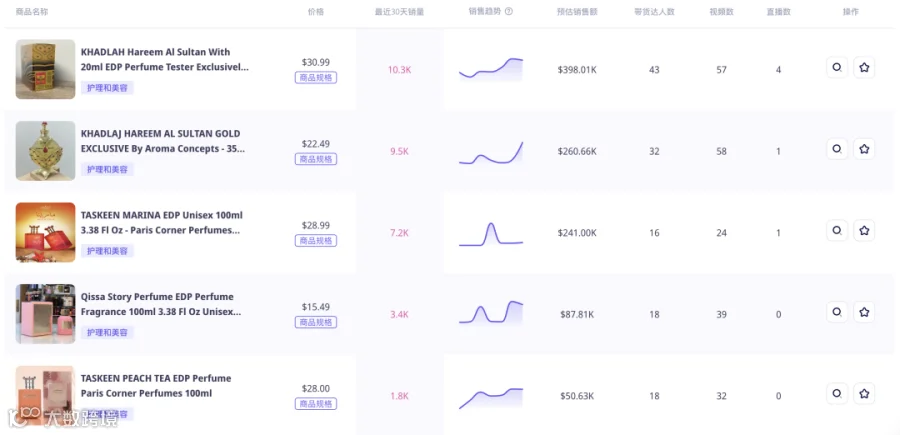Click help icon beside 销售趋势 header
Image resolution: width=900 pixels, height=435 pixels.
509,12
